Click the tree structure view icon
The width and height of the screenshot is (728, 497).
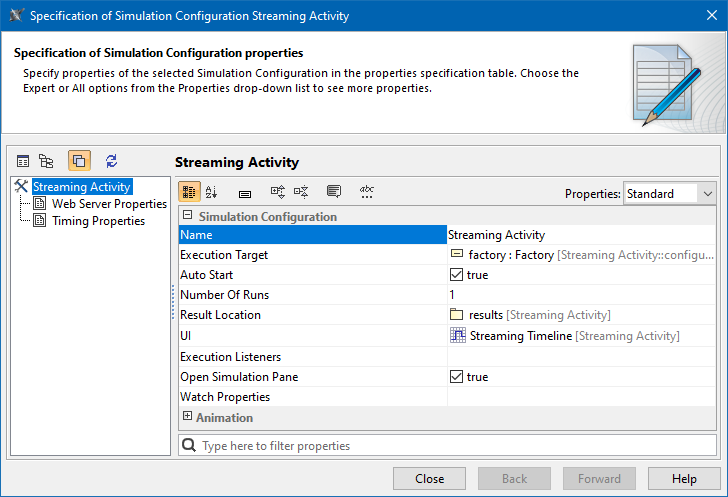45,161
